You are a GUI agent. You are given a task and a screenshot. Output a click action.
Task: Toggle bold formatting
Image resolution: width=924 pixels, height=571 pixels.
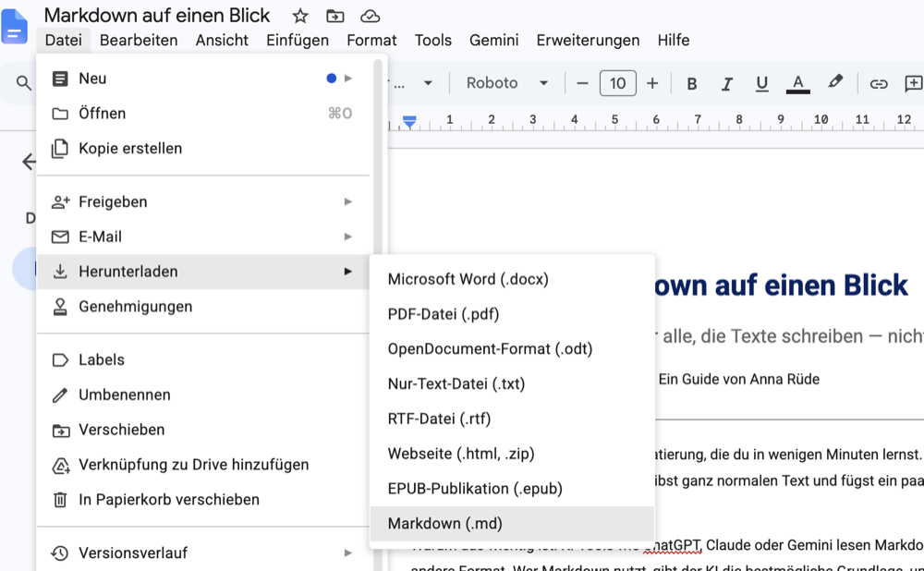tap(692, 84)
